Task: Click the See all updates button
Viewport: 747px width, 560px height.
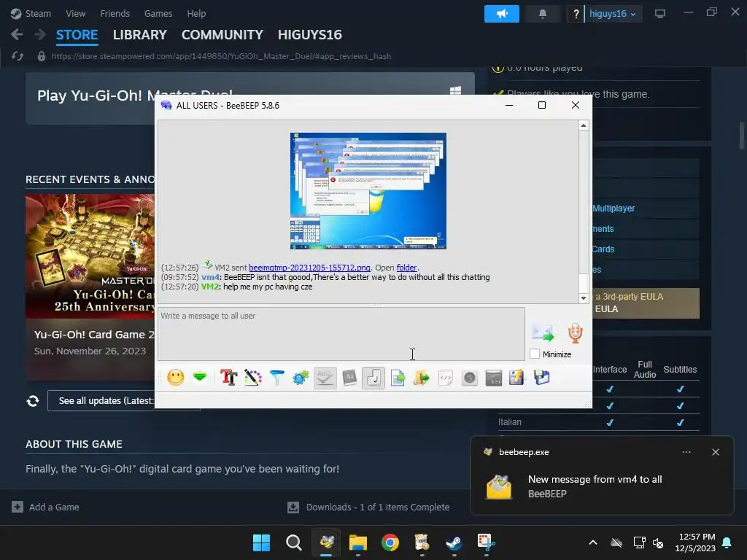Action: 106,400
